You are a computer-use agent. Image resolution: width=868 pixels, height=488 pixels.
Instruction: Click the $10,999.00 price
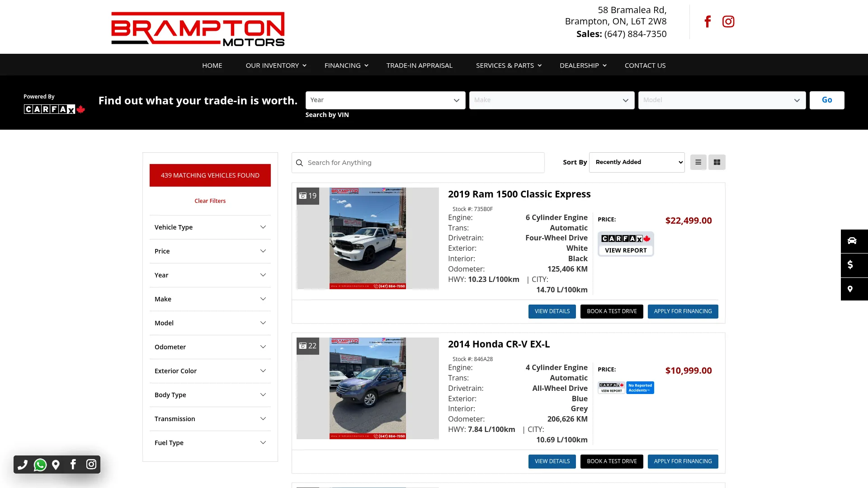click(x=689, y=371)
